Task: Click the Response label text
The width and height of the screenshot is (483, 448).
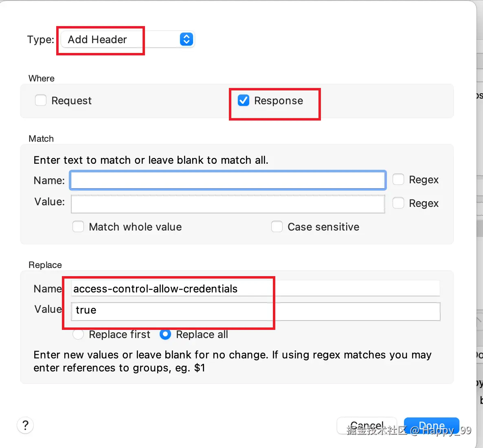Action: pyautogui.click(x=279, y=101)
